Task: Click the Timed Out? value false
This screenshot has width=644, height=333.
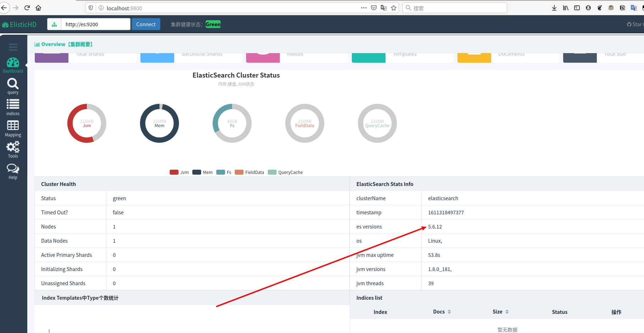Action: tap(118, 213)
